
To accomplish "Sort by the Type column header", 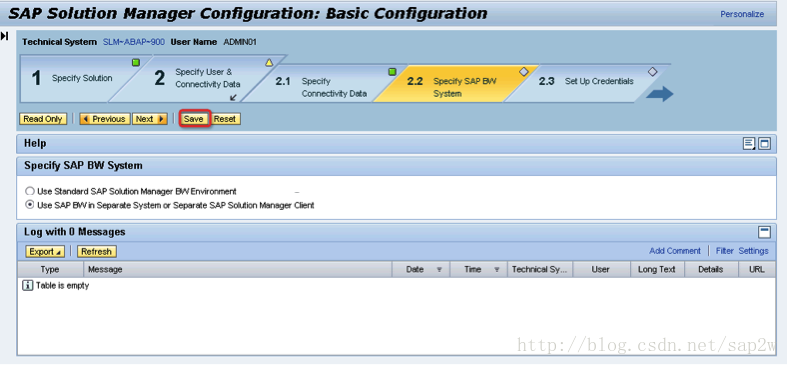I will (50, 269).
